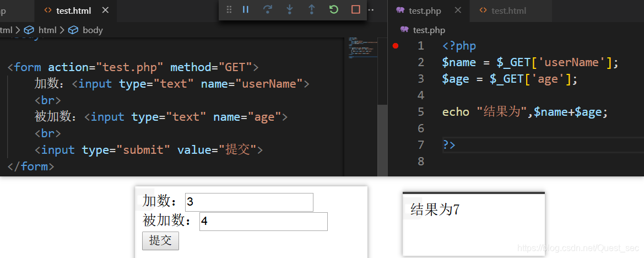Click the "submit" type value
Viewport: 644px width, 258px height.
coord(144,150)
